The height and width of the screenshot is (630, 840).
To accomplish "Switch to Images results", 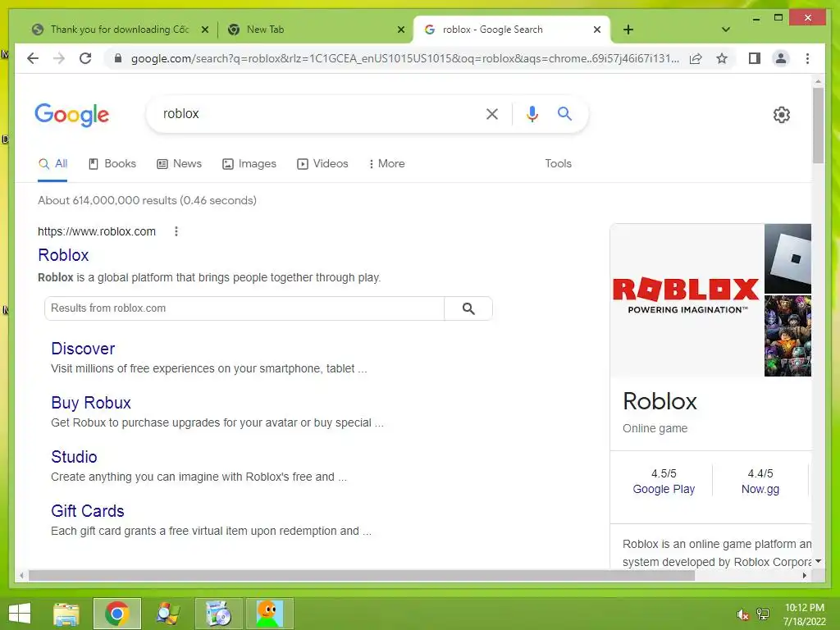I will tap(249, 164).
